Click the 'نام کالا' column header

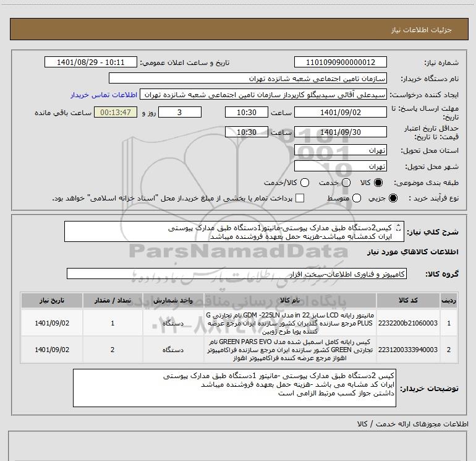[x=290, y=300]
